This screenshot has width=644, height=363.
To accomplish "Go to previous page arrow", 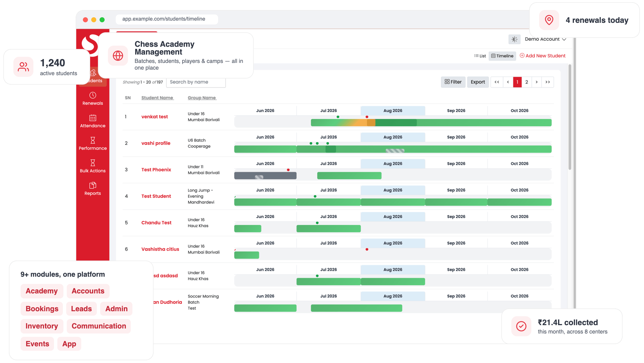I will pyautogui.click(x=508, y=82).
